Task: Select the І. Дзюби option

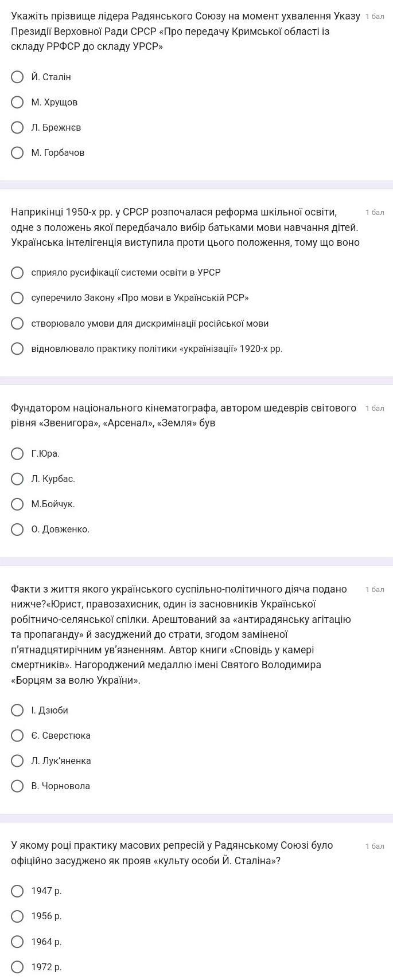Action: point(18,710)
